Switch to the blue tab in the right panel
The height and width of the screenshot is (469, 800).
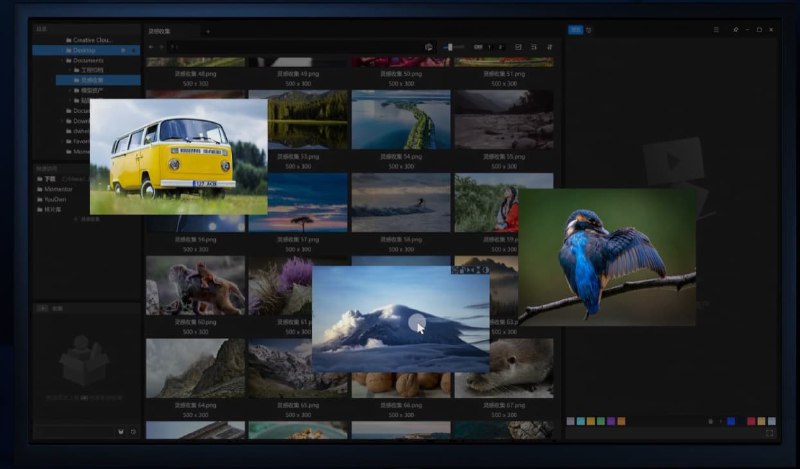pyautogui.click(x=576, y=30)
